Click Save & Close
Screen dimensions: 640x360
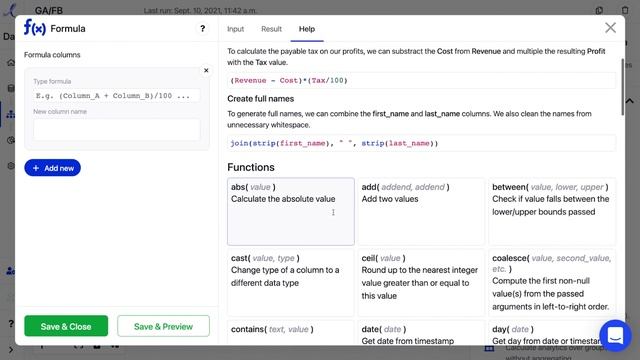point(66,326)
